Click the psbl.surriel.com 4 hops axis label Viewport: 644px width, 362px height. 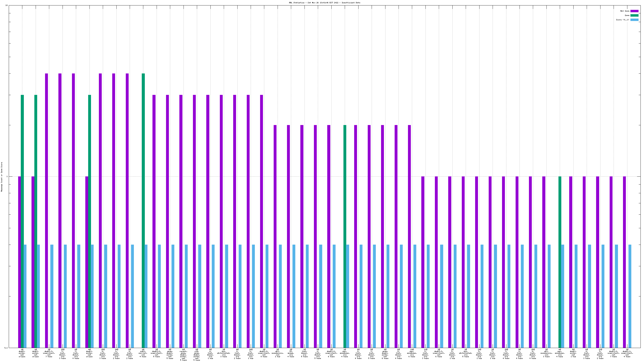coord(143,353)
